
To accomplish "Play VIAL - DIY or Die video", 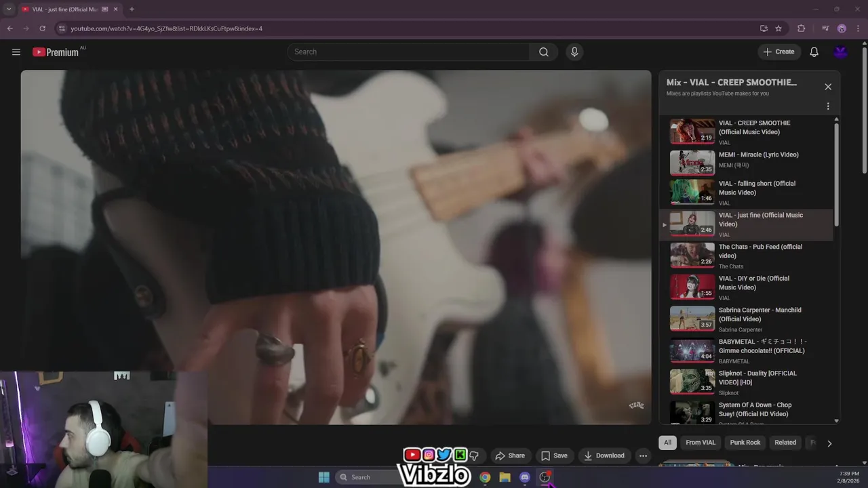I will (746, 287).
